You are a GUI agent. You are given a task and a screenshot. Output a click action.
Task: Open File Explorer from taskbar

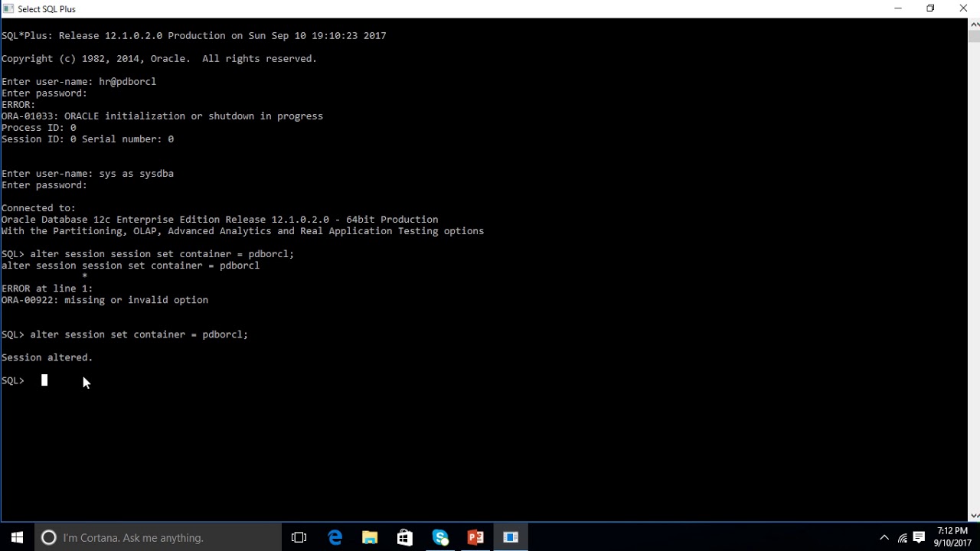[370, 537]
